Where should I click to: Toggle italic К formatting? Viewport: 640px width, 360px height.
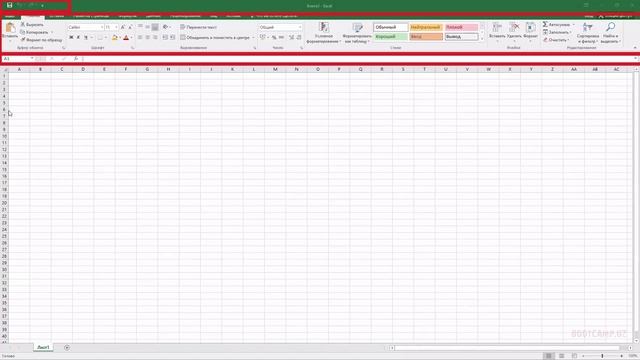pos(78,37)
